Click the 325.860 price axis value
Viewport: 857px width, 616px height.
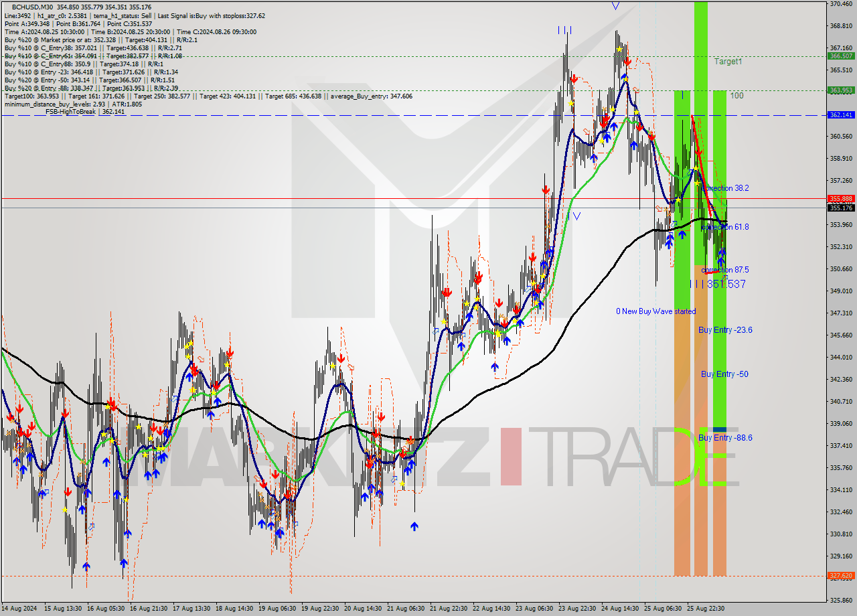(x=841, y=601)
